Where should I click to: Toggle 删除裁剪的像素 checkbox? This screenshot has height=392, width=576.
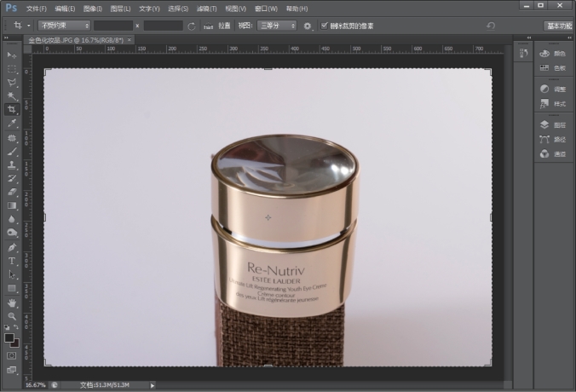(324, 26)
